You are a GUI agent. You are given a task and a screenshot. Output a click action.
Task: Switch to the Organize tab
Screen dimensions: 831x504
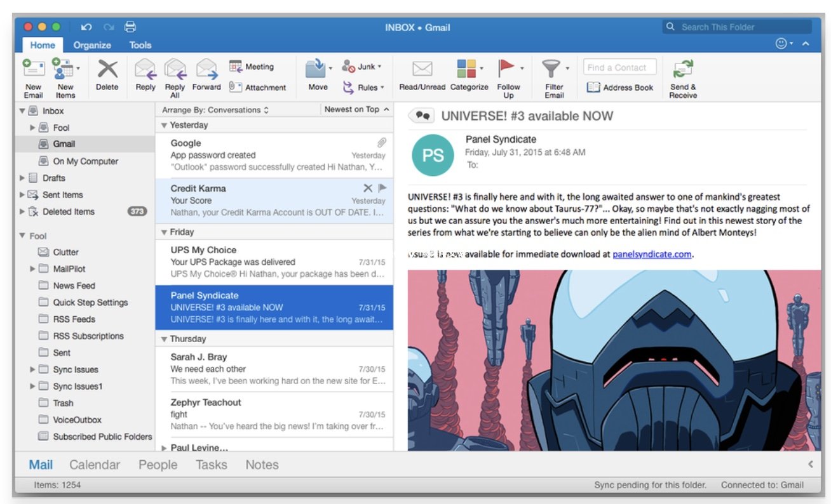point(92,45)
